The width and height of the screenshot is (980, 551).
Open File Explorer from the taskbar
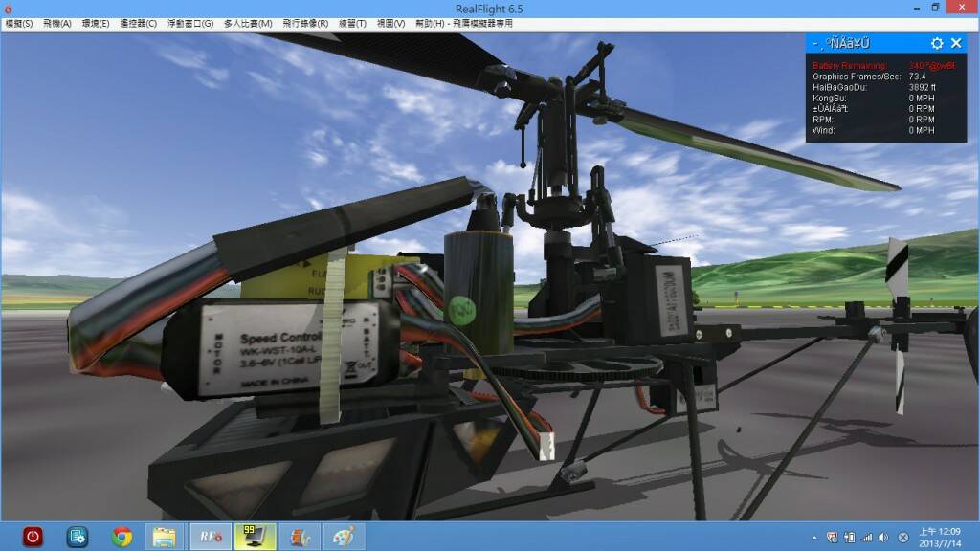[165, 537]
